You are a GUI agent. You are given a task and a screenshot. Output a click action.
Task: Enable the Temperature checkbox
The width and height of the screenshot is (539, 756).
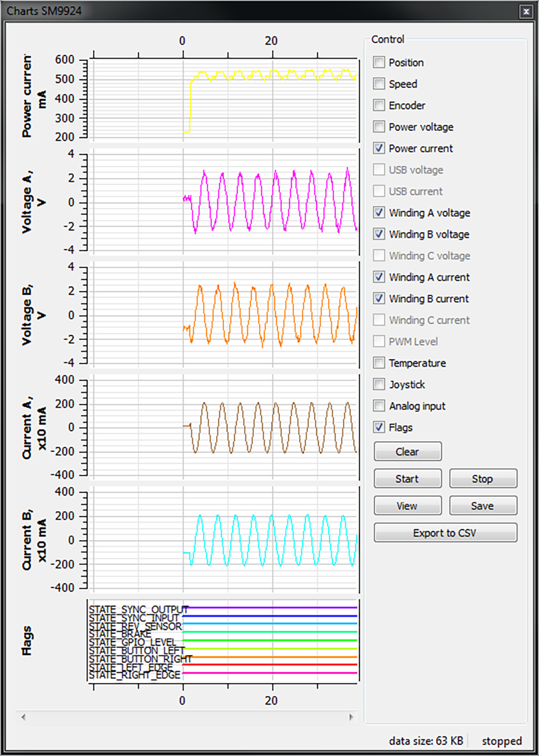click(x=378, y=363)
